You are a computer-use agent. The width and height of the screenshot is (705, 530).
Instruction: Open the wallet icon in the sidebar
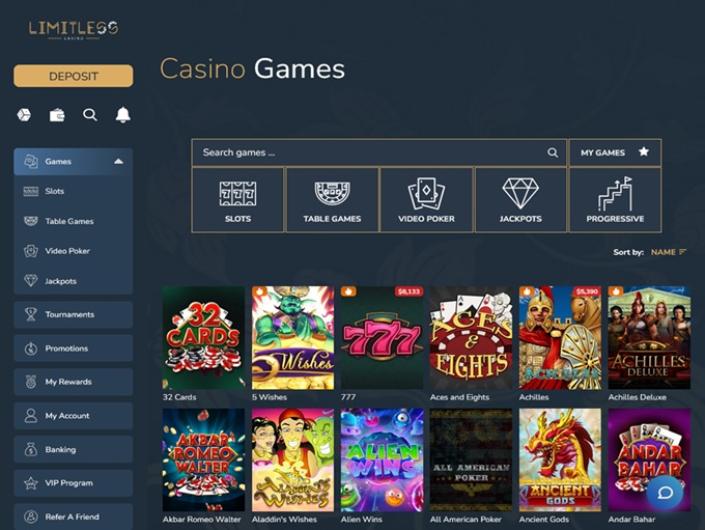(57, 115)
